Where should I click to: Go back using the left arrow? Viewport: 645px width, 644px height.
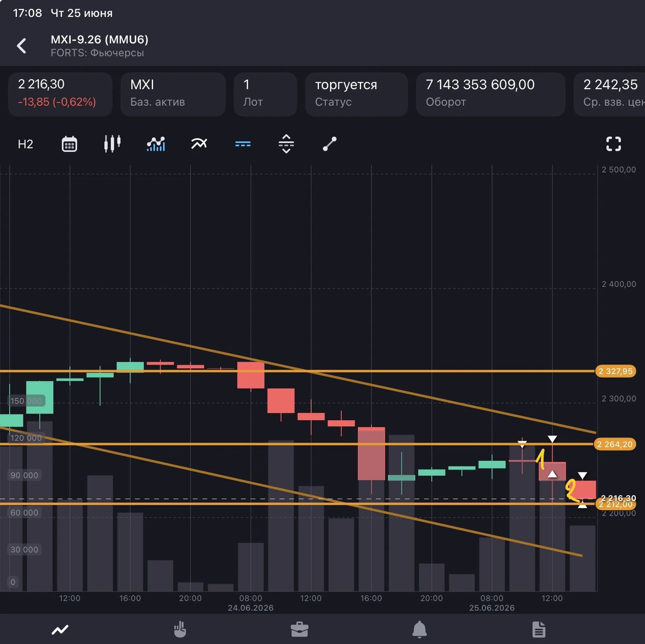22,46
